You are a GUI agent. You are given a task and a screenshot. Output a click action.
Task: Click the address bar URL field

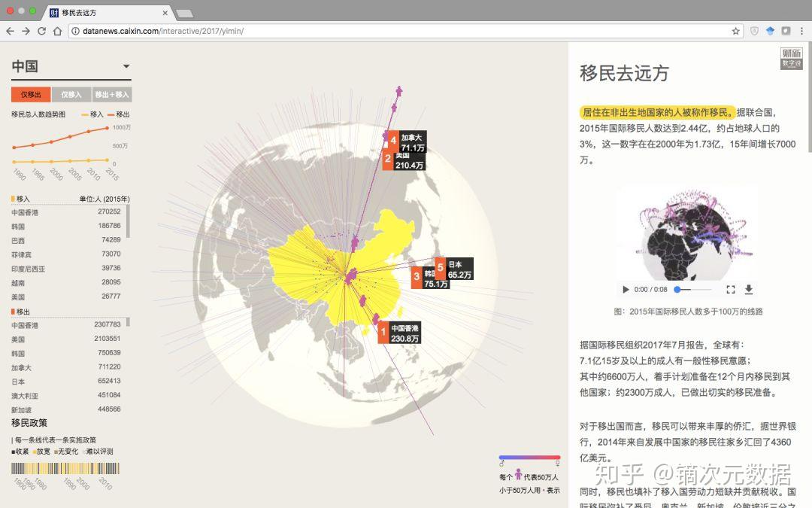coord(404,31)
